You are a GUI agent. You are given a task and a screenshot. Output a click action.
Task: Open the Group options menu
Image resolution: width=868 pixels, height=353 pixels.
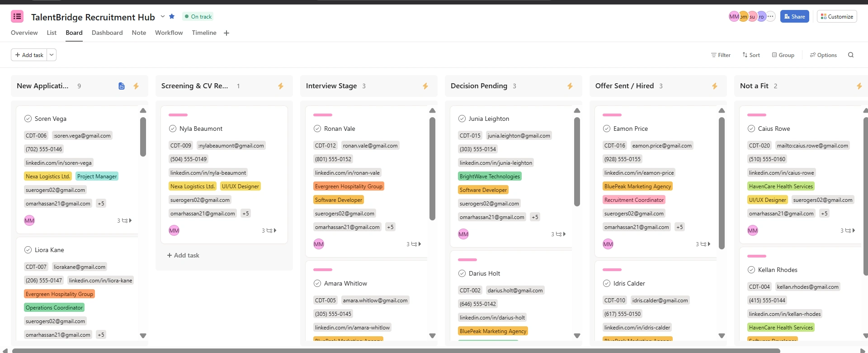coord(783,55)
